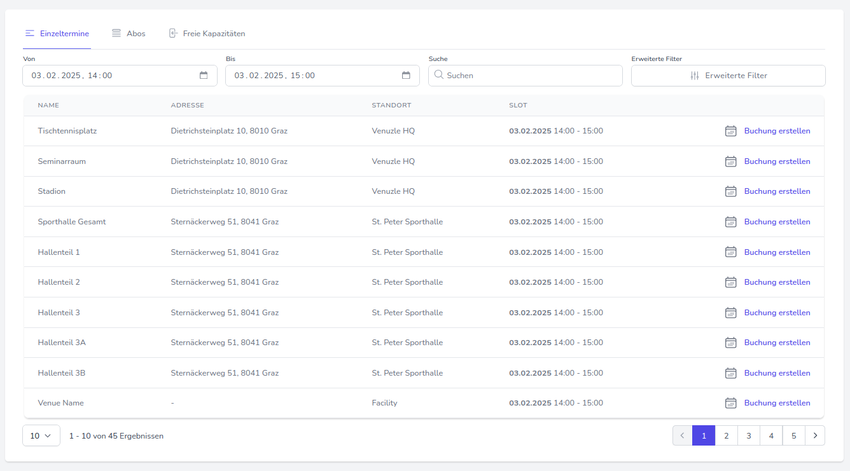
Task: Go to previous page with left chevron
Action: coord(682,436)
